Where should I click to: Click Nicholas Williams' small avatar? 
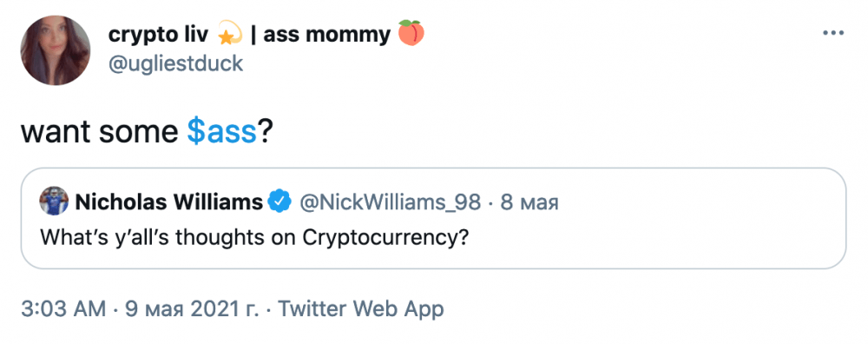click(54, 201)
